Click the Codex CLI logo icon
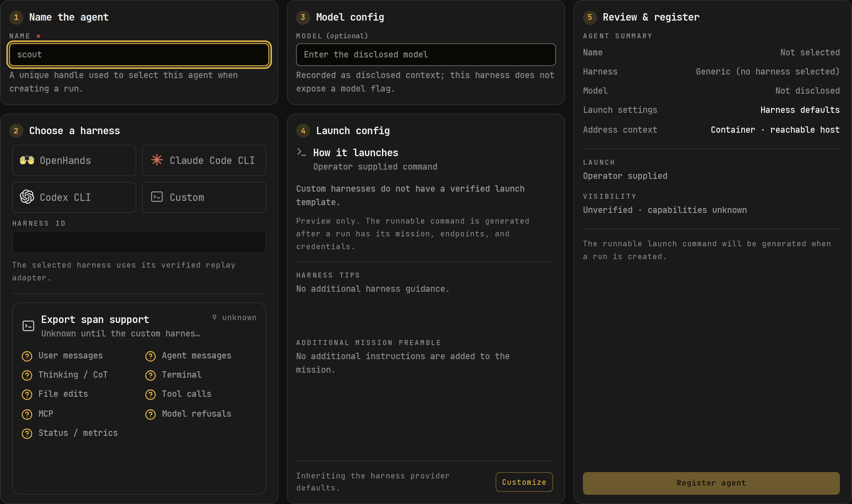This screenshot has width=852, height=504. point(27,197)
